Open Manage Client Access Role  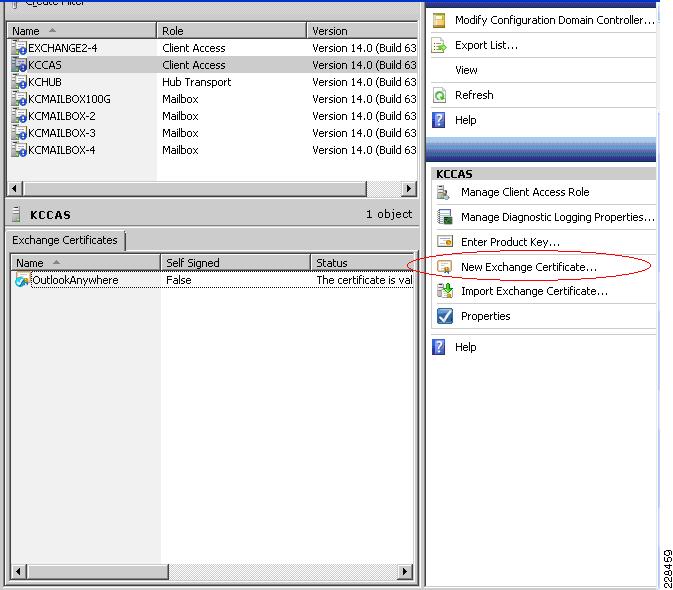(525, 192)
